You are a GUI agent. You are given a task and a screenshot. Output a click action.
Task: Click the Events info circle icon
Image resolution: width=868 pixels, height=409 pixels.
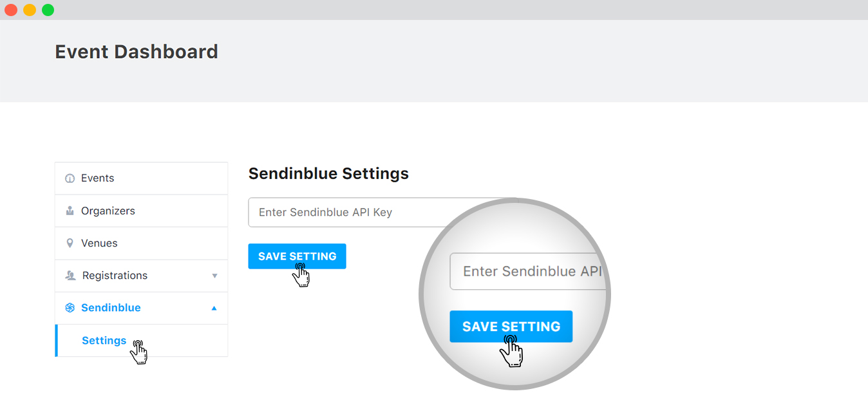click(70, 178)
